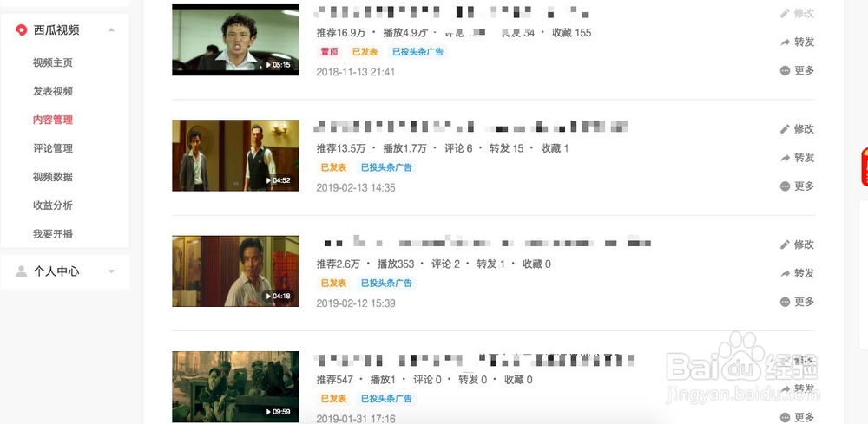Open the 04:52 video thumbnail
Screen dimensions: 868x424
(236, 155)
